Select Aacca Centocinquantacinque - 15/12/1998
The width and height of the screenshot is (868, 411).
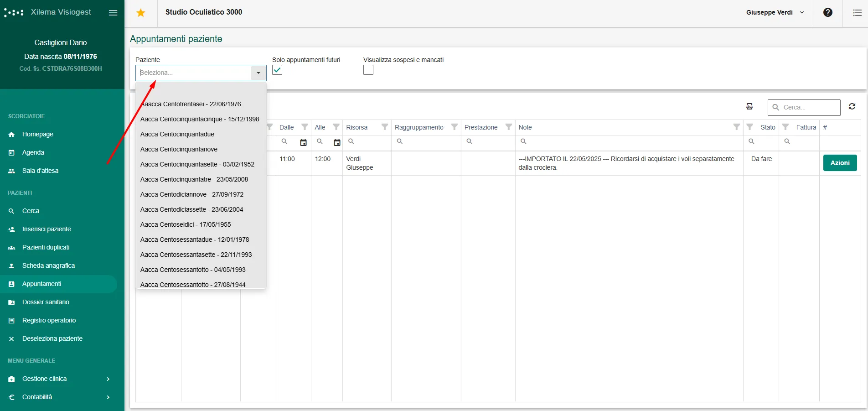click(201, 119)
